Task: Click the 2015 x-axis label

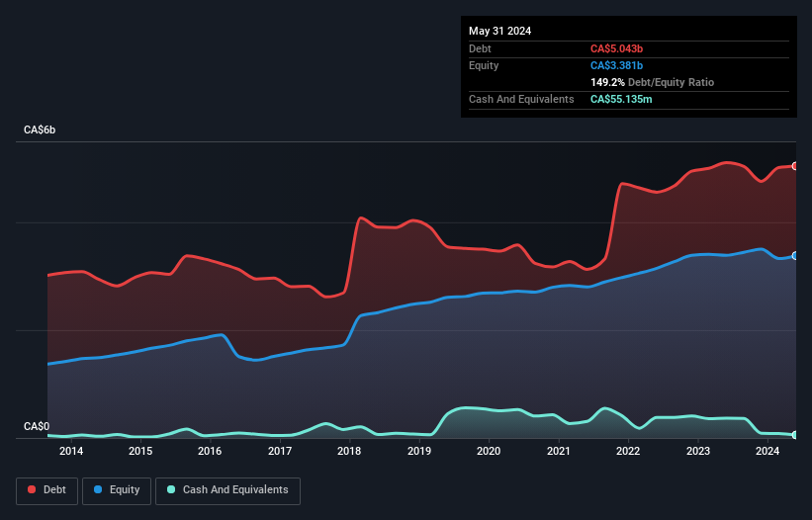Action: click(x=140, y=451)
